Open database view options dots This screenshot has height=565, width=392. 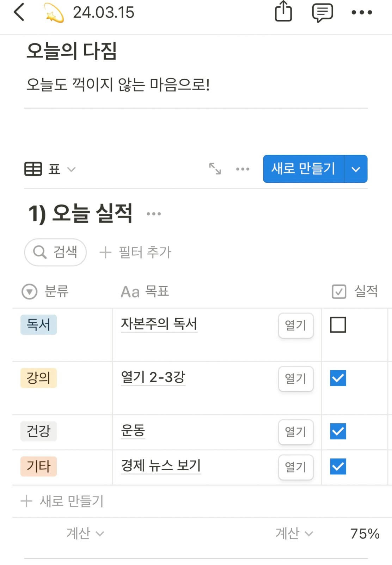[x=243, y=169]
